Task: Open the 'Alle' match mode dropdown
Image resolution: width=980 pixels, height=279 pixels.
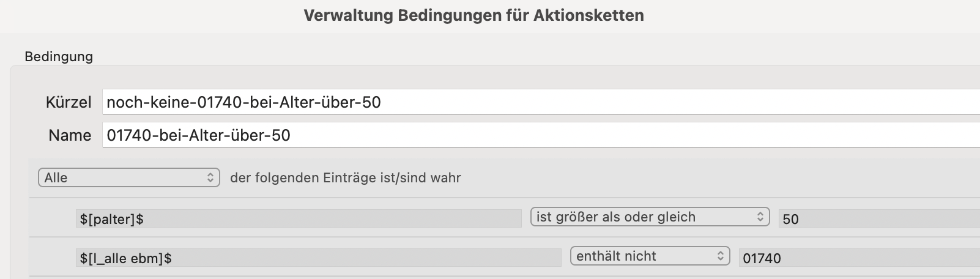Action: click(129, 178)
